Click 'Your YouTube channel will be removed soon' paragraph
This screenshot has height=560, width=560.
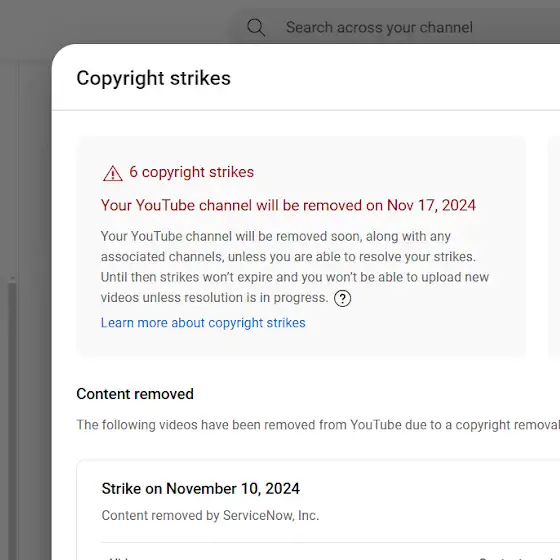click(x=295, y=267)
